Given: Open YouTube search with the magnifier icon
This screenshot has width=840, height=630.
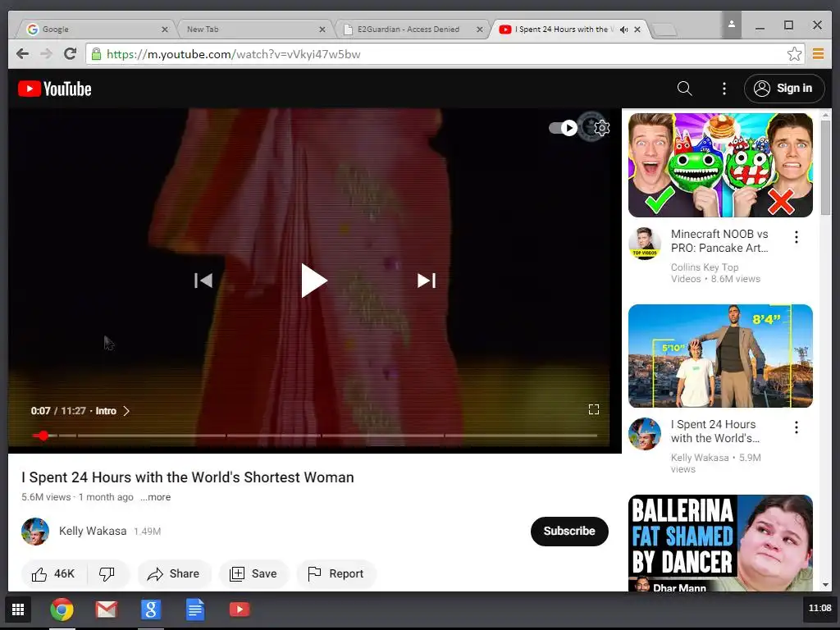Looking at the screenshot, I should click(x=684, y=89).
